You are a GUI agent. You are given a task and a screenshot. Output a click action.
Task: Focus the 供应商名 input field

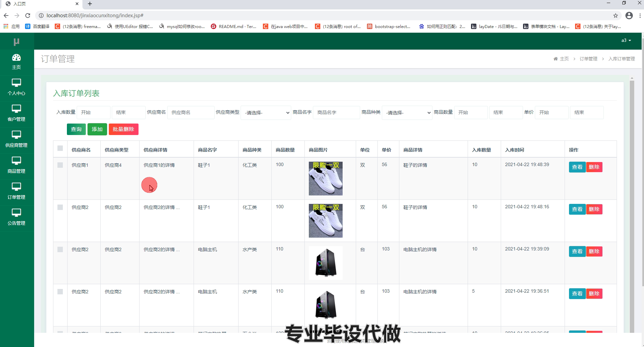click(x=191, y=112)
